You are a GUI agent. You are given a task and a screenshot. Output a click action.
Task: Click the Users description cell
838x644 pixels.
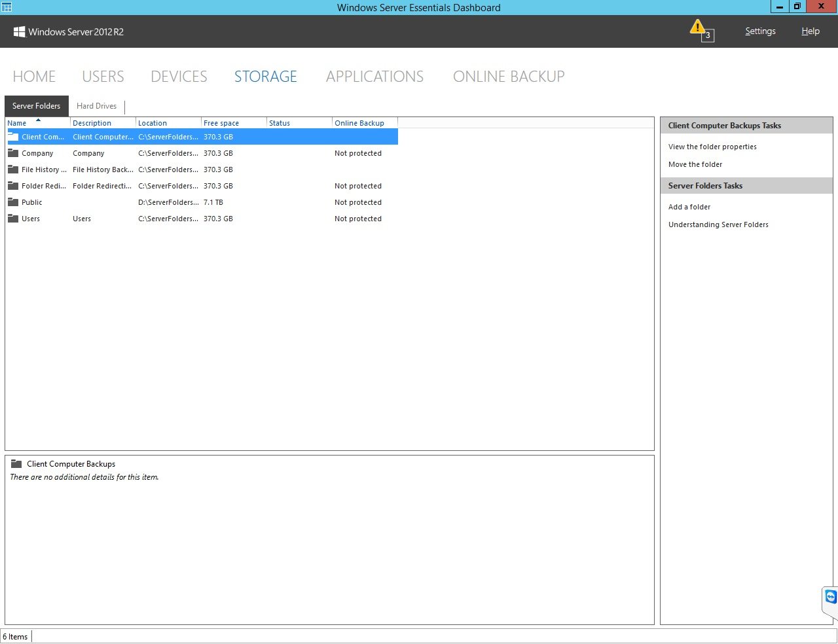pyautogui.click(x=82, y=219)
